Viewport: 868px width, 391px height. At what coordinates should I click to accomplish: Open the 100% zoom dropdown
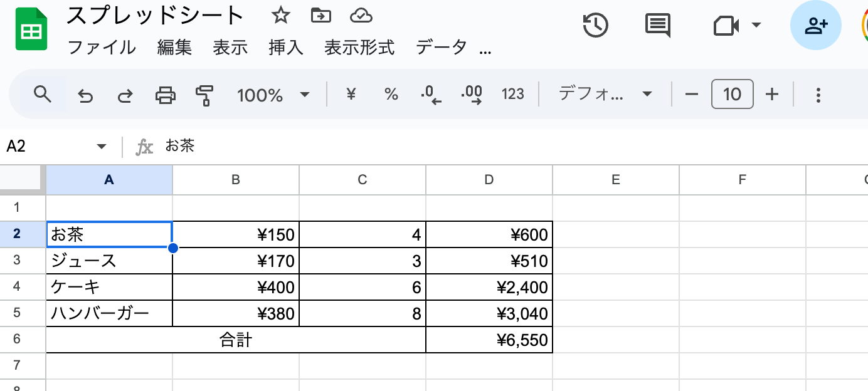[x=273, y=95]
